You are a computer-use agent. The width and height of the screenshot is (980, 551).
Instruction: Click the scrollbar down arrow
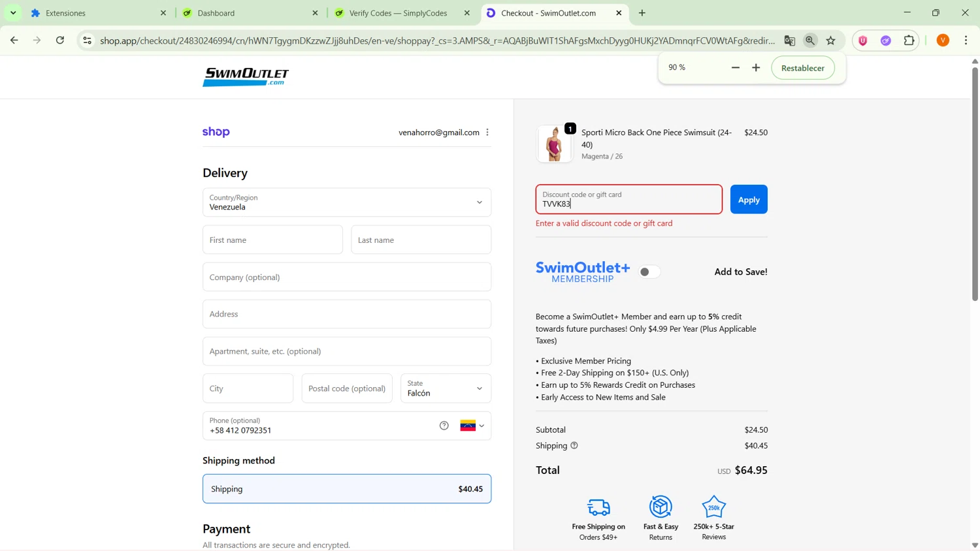[975, 545]
